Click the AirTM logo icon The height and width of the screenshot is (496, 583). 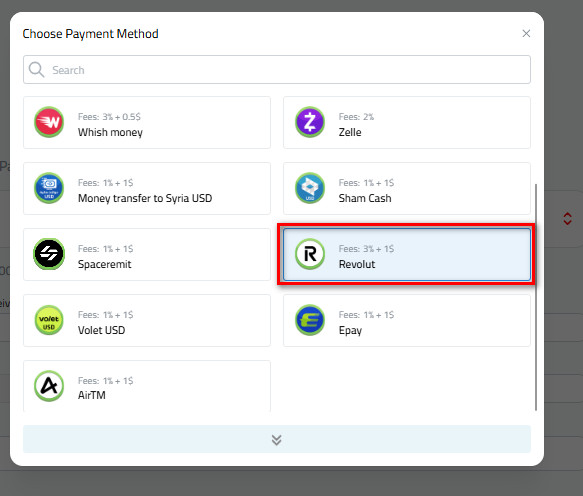pos(49,386)
